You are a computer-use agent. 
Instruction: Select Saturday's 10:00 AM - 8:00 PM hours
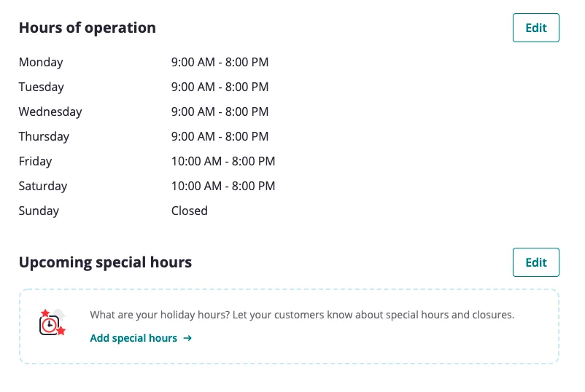pyautogui.click(x=223, y=186)
